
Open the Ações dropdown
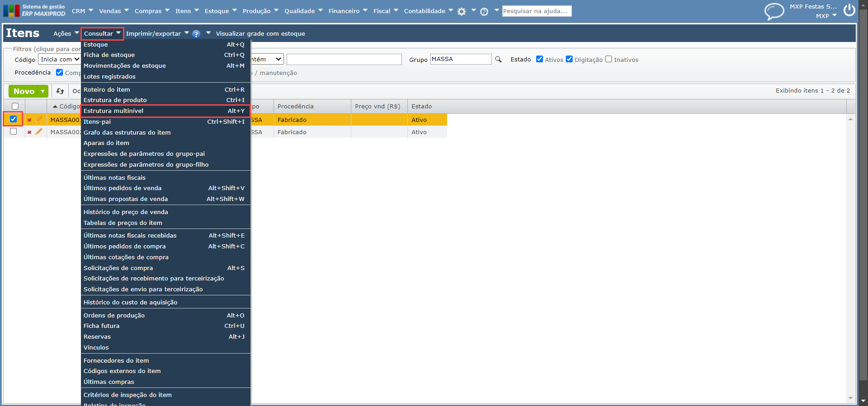click(x=66, y=33)
